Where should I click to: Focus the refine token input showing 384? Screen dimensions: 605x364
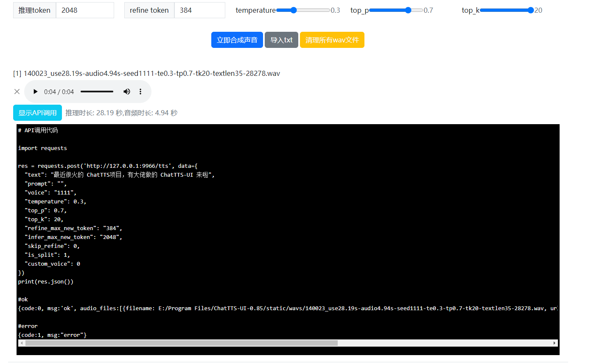pyautogui.click(x=199, y=10)
